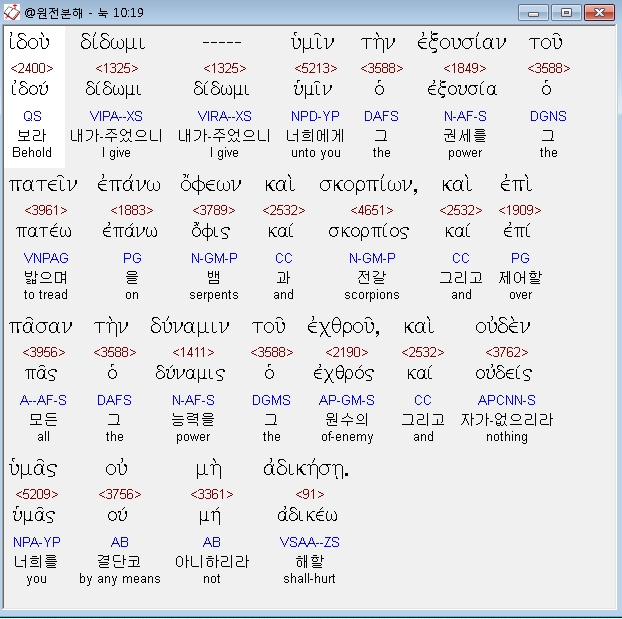The width and height of the screenshot is (622, 619).
Task: Click Strong's number <2190>
Action: click(347, 352)
